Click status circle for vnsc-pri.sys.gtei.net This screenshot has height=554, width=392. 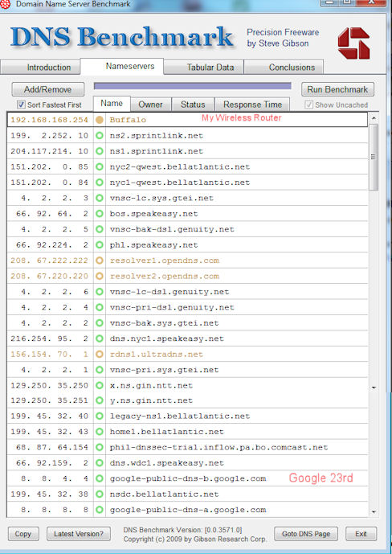click(x=100, y=370)
